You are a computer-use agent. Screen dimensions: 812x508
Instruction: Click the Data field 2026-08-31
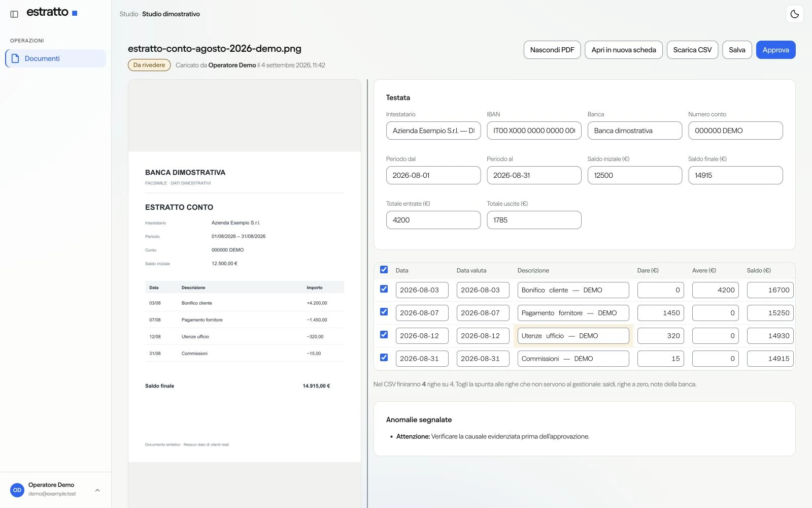pos(422,359)
